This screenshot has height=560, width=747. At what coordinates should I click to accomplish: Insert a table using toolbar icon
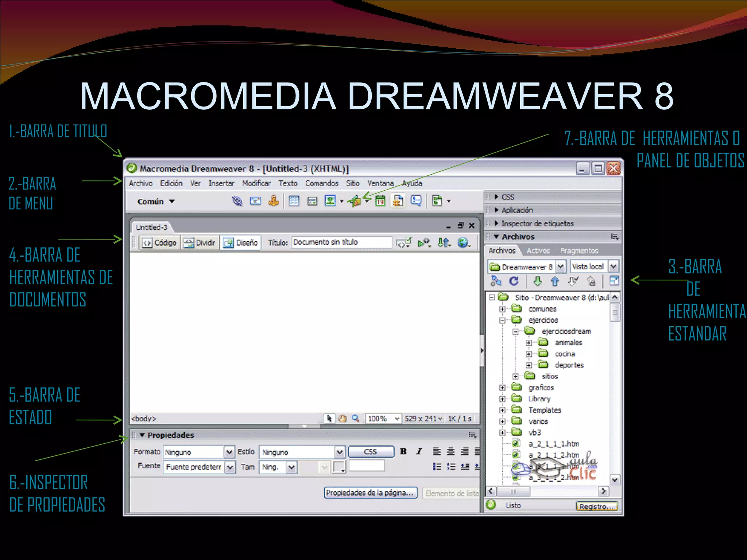[x=294, y=201]
